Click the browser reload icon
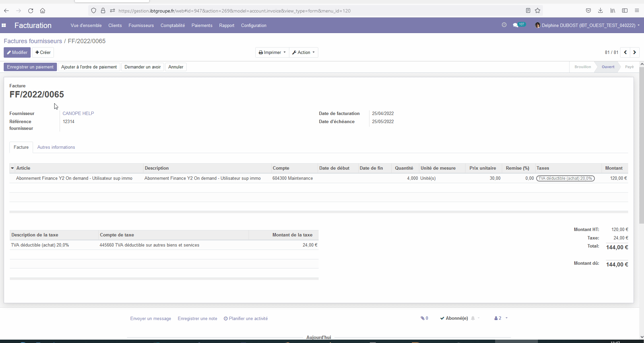The height and width of the screenshot is (343, 644). (31, 11)
